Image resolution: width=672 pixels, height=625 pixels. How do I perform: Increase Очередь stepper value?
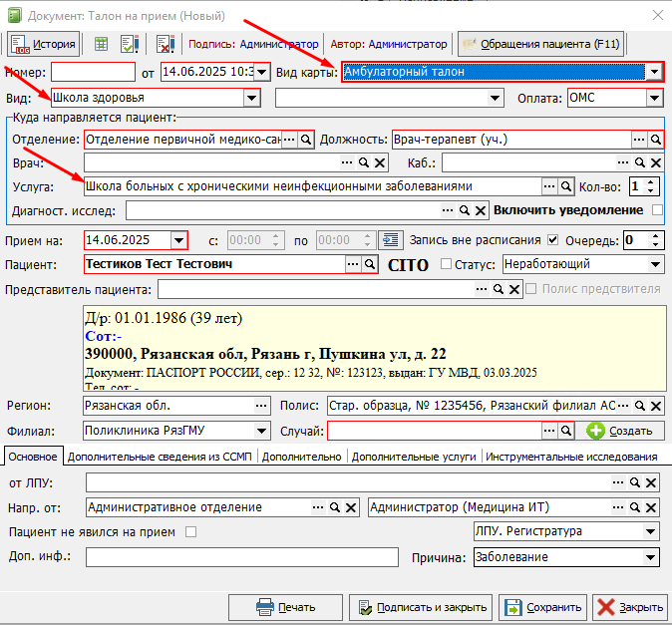point(655,235)
